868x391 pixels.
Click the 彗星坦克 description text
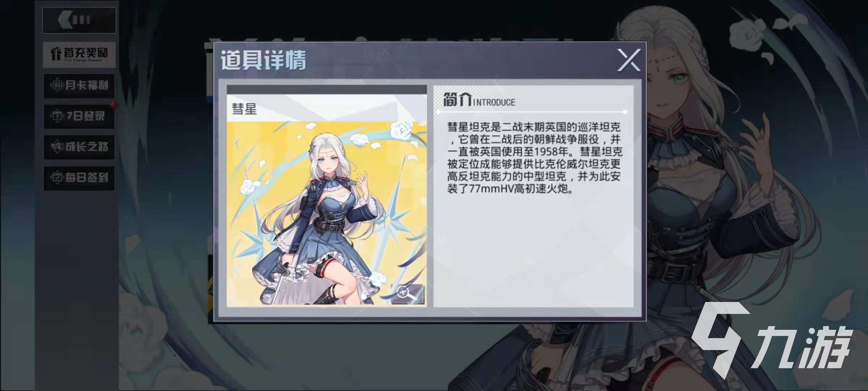(x=535, y=158)
